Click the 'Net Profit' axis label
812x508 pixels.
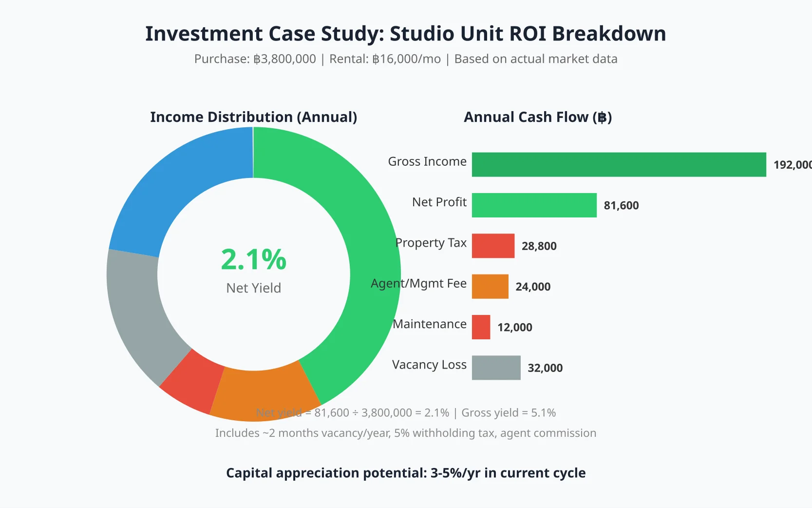click(x=439, y=202)
